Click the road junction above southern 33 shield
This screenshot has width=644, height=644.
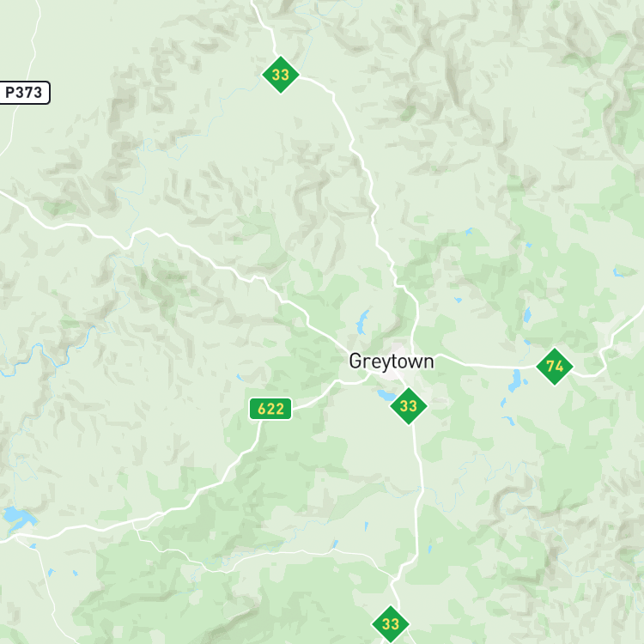coord(394,579)
